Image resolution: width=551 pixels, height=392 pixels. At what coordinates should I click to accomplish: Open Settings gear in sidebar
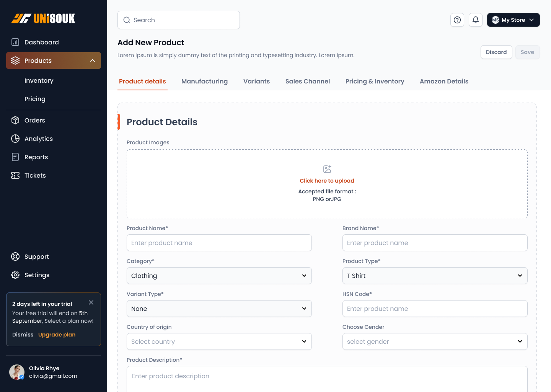(15, 275)
